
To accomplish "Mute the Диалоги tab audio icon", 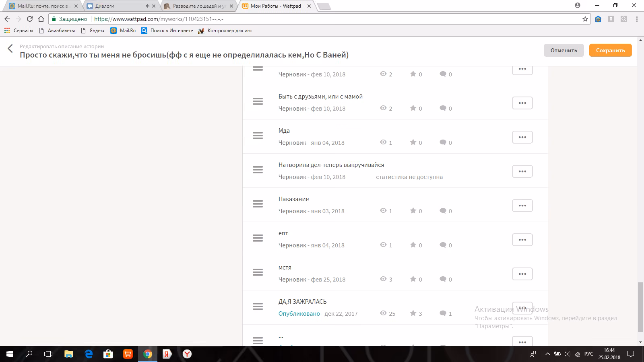I will tap(147, 6).
